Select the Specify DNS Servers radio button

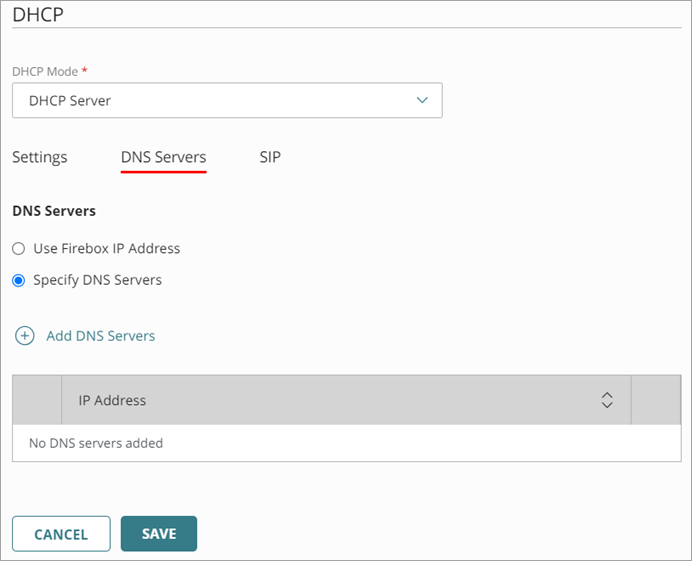(19, 280)
